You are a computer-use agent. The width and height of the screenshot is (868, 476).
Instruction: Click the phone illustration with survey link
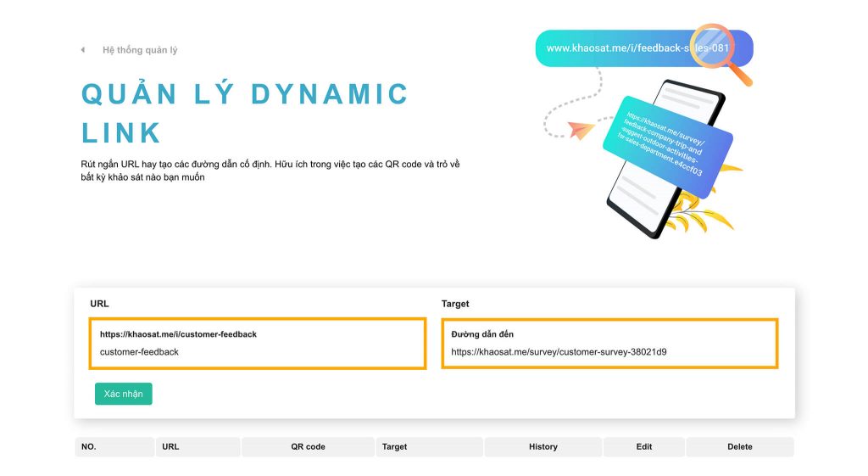[x=667, y=158]
